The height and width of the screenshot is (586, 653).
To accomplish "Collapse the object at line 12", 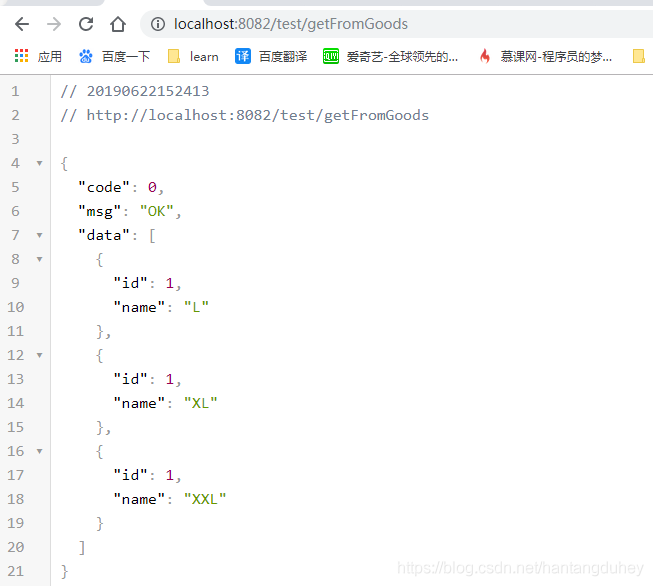I will [x=40, y=355].
